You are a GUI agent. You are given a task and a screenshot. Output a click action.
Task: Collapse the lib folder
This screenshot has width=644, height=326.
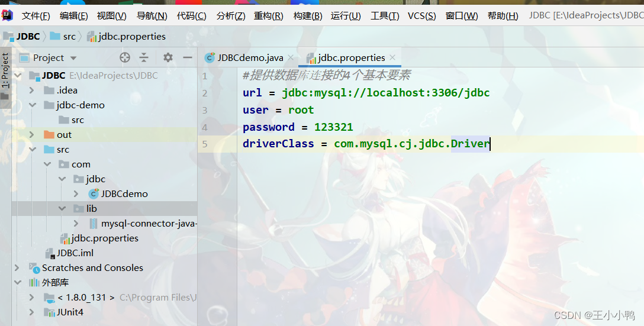coord(62,209)
